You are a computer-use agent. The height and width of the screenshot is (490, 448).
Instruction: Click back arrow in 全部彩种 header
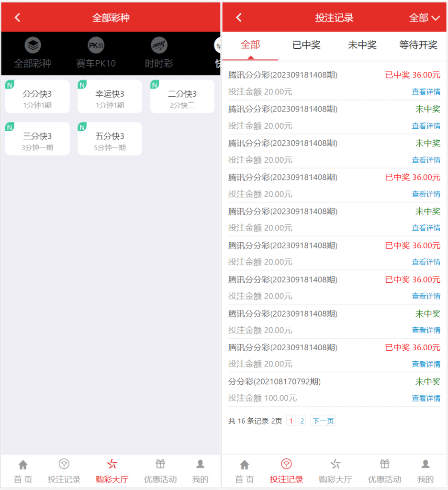(x=18, y=18)
